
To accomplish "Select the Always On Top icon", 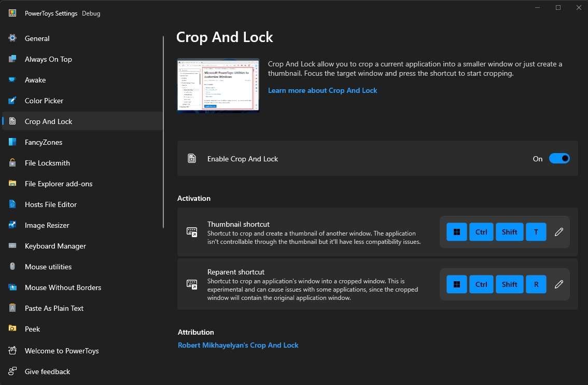I will pos(12,59).
